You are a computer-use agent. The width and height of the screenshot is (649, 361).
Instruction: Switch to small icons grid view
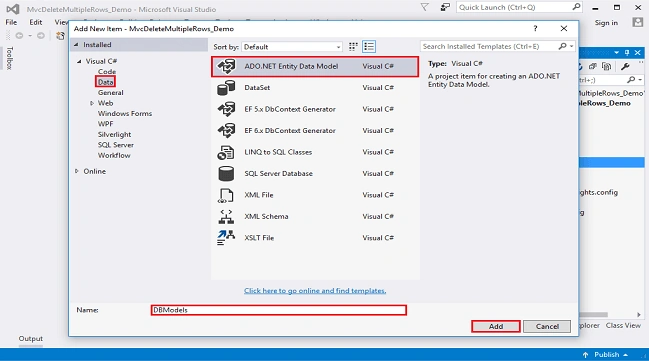353,47
